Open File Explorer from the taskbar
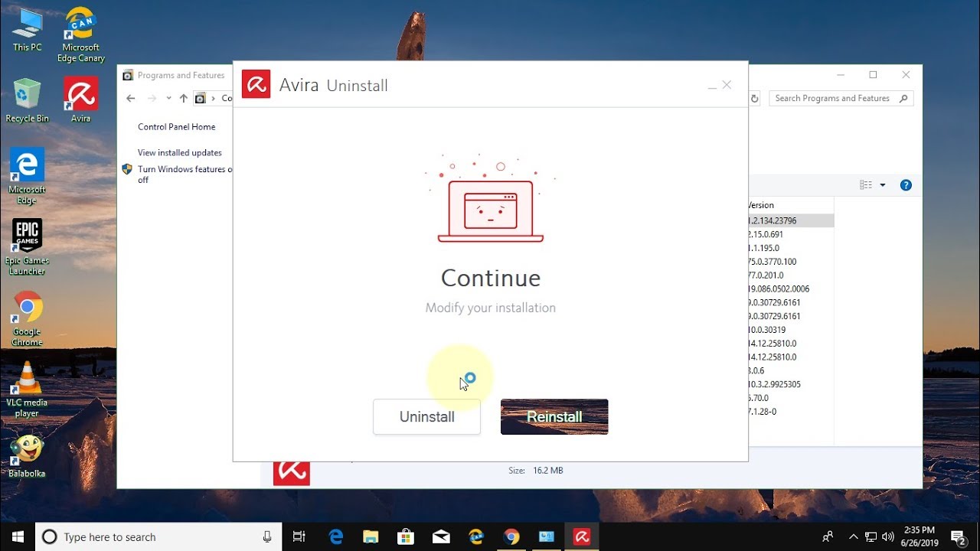980x551 pixels. click(x=371, y=536)
